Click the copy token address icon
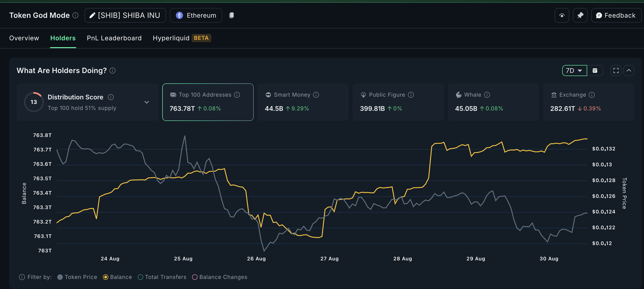This screenshot has width=644, height=289. pyautogui.click(x=231, y=15)
